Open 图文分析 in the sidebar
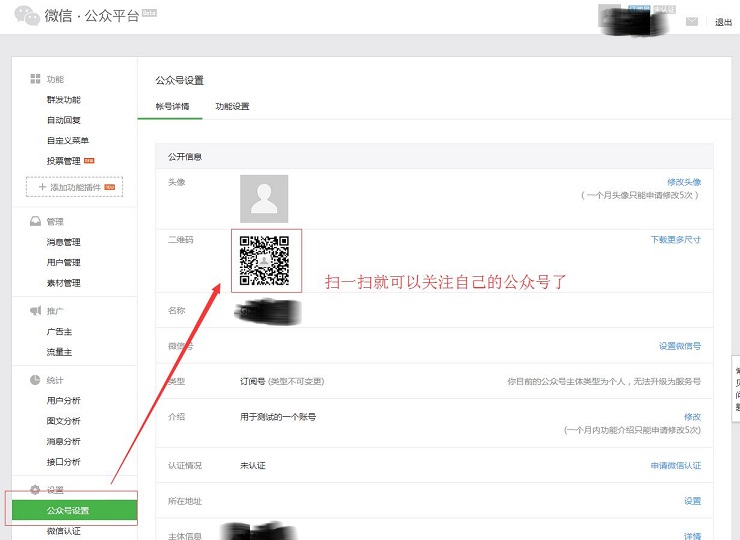Image resolution: width=740 pixels, height=540 pixels. click(x=64, y=421)
